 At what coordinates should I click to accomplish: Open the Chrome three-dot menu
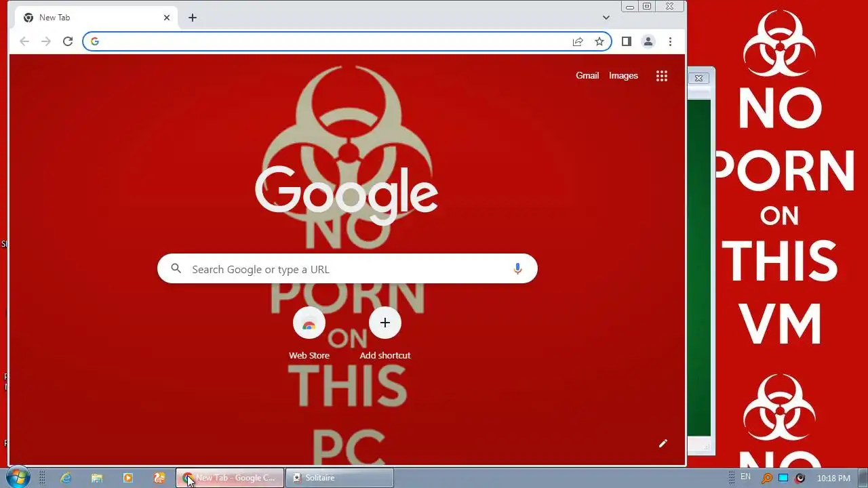point(670,42)
